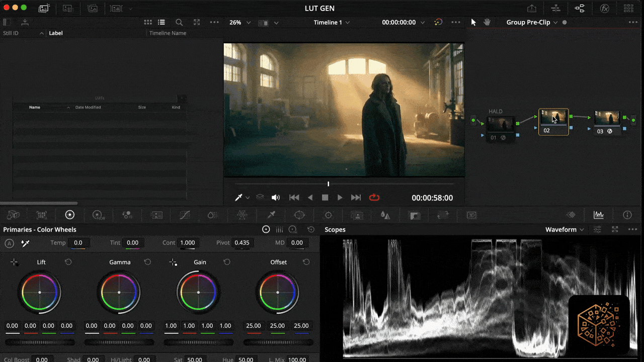This screenshot has width=644, height=362.
Task: Open the 3D stereoscopic palette
Action: coord(472,215)
